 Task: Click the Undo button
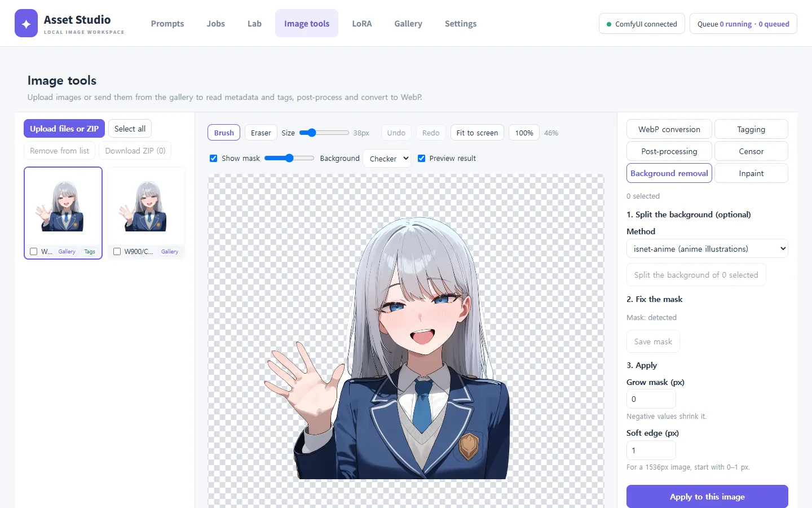point(396,133)
